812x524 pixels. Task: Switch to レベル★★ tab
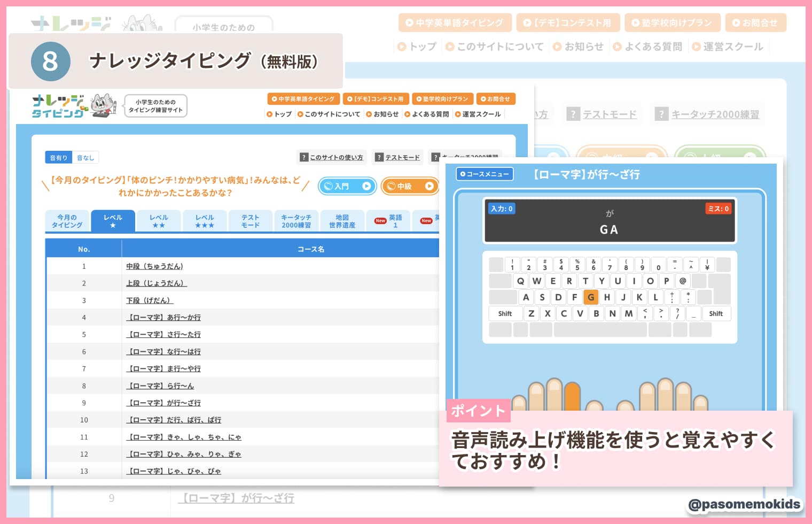(x=159, y=221)
